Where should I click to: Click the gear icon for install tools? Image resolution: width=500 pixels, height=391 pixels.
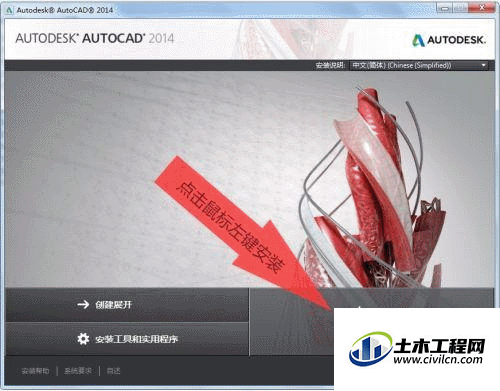(83, 339)
